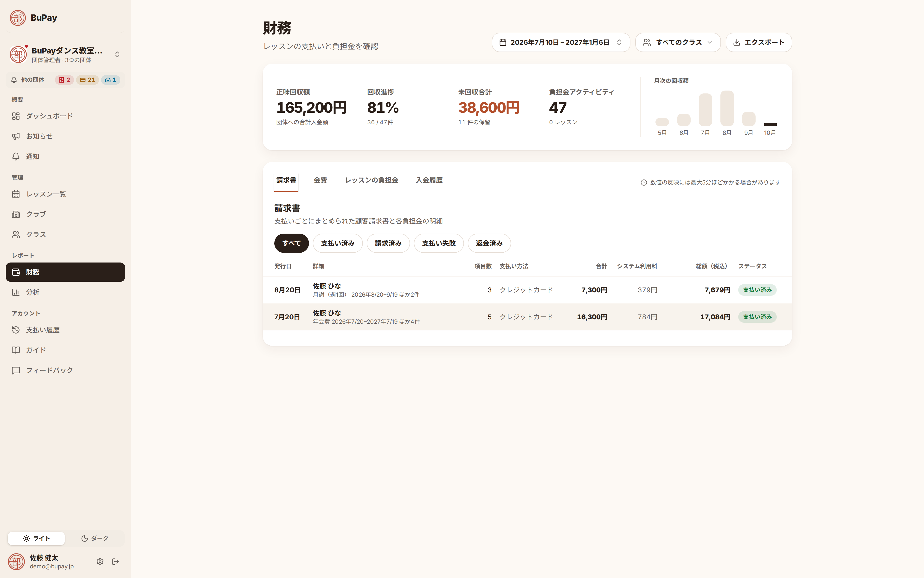
Task: Expand the BuPayダンス教室 organization switcher
Action: click(65, 54)
